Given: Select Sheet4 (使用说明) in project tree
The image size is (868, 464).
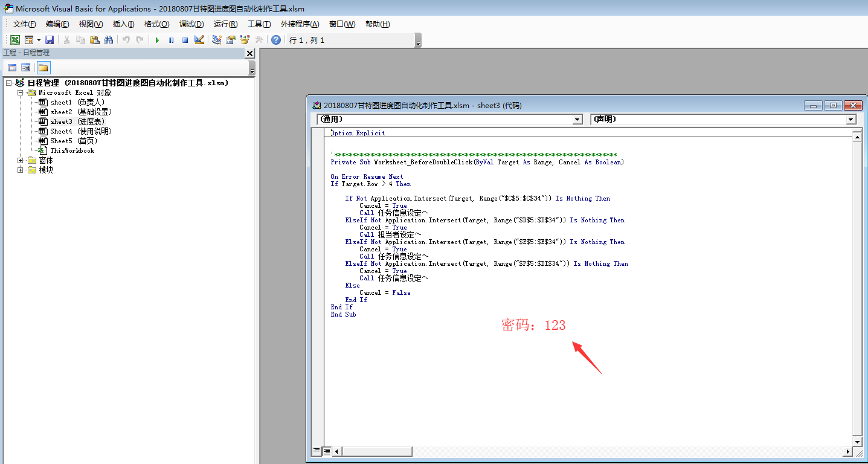Looking at the screenshot, I should (81, 131).
